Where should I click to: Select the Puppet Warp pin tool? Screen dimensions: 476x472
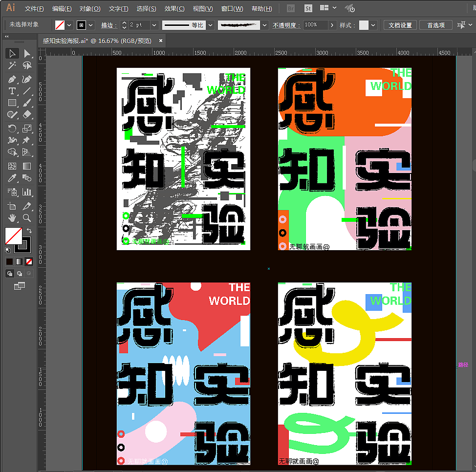point(27,140)
